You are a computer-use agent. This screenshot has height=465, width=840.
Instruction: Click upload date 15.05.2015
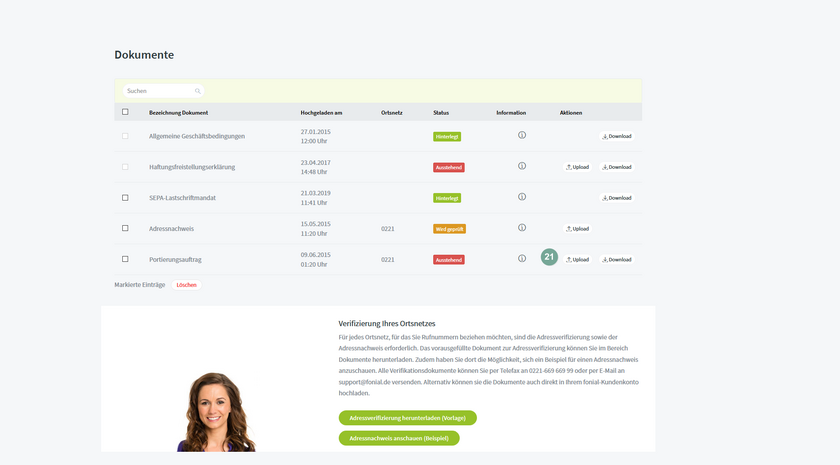click(316, 224)
